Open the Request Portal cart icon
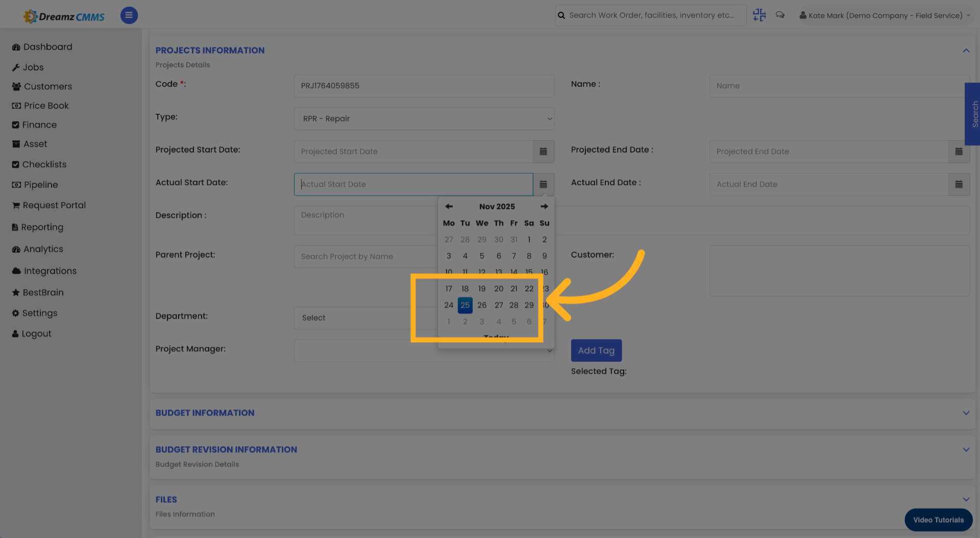 tap(16, 205)
